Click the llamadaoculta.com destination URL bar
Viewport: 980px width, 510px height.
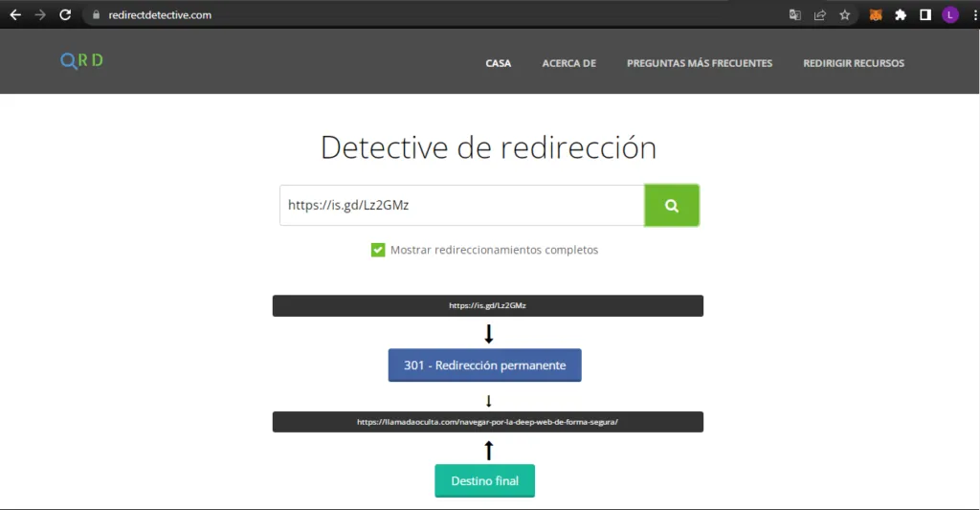coord(488,422)
